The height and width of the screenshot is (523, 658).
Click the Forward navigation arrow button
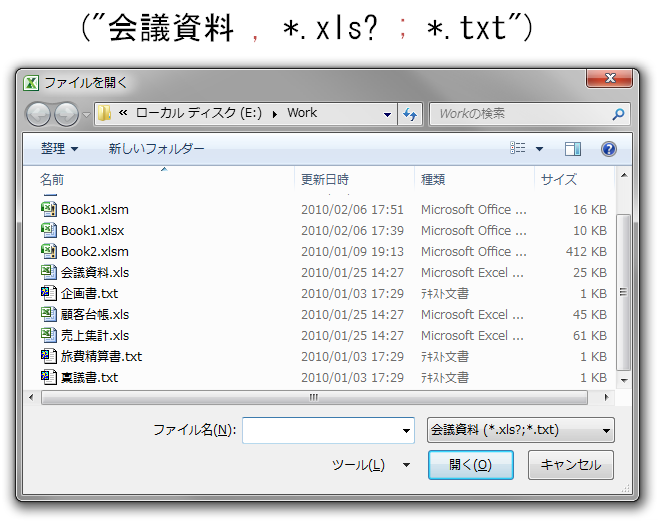click(66, 114)
